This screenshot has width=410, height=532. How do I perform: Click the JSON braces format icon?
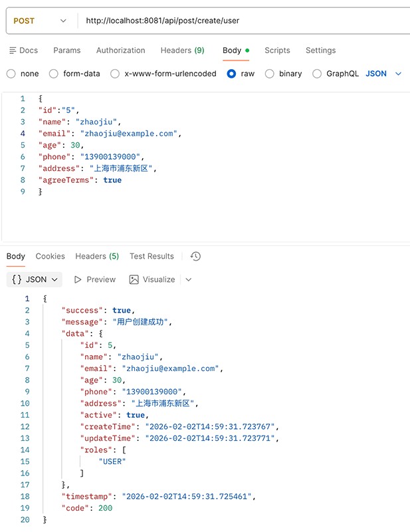[x=17, y=280]
